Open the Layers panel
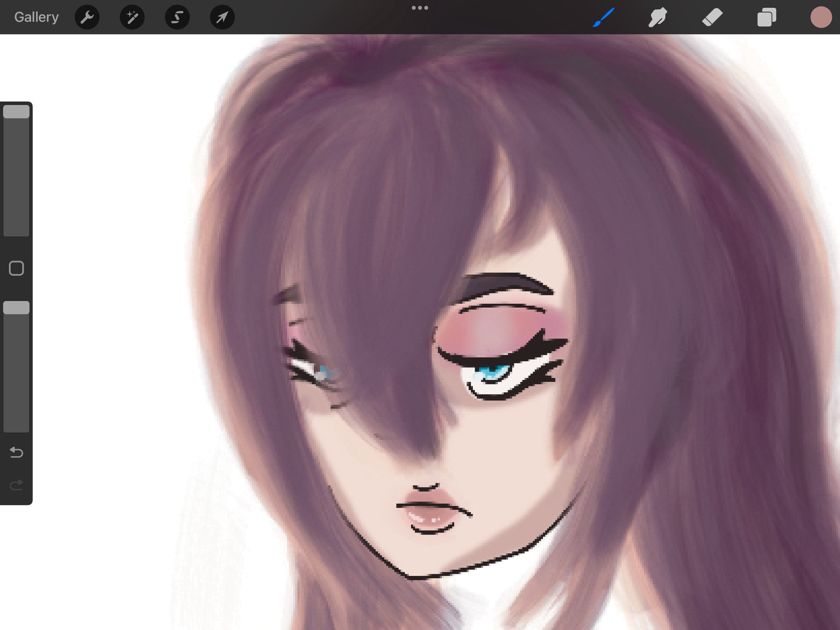840x630 pixels. point(766,17)
